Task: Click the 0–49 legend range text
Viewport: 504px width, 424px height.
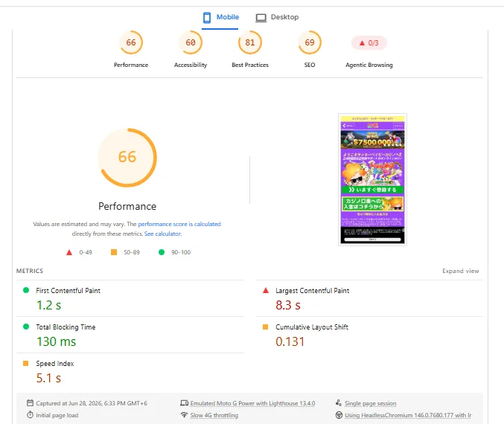Action: (x=86, y=252)
